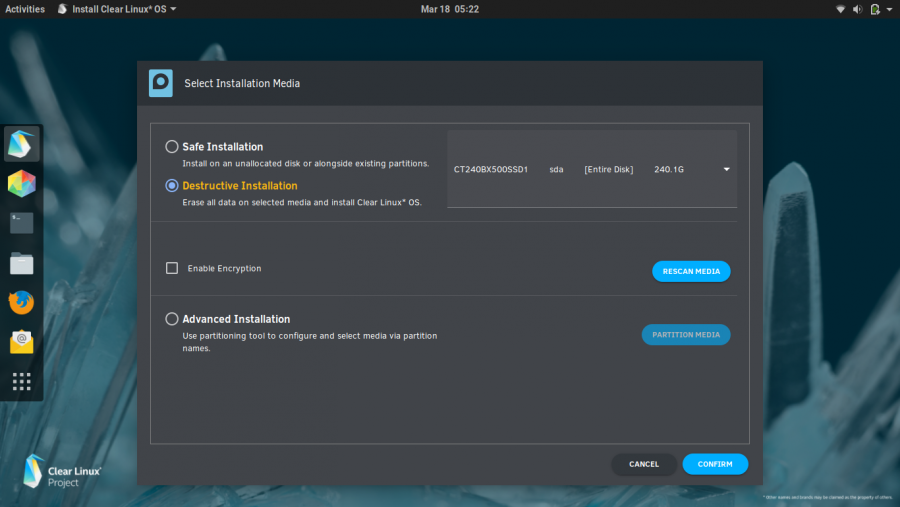The height and width of the screenshot is (507, 900).
Task: Open the Install Clear Linux OS app menu
Action: click(x=117, y=9)
